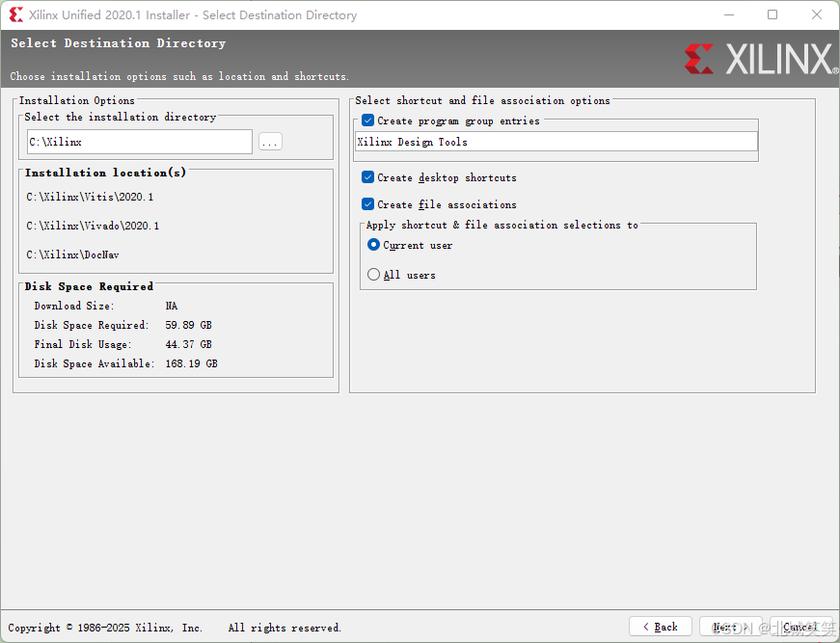This screenshot has height=643, width=840.
Task: Click the 168.19 GB disk space available value
Action: 191,363
